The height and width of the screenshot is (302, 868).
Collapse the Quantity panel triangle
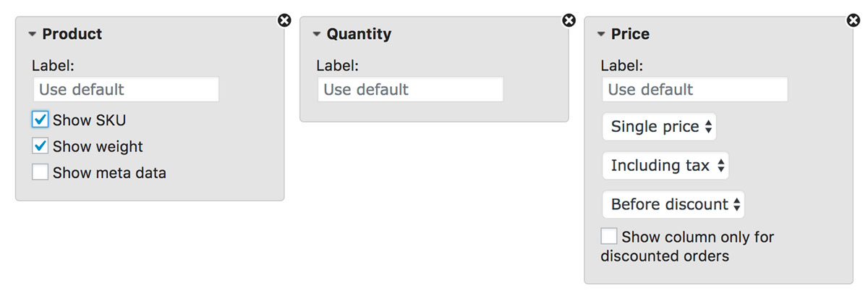317,34
